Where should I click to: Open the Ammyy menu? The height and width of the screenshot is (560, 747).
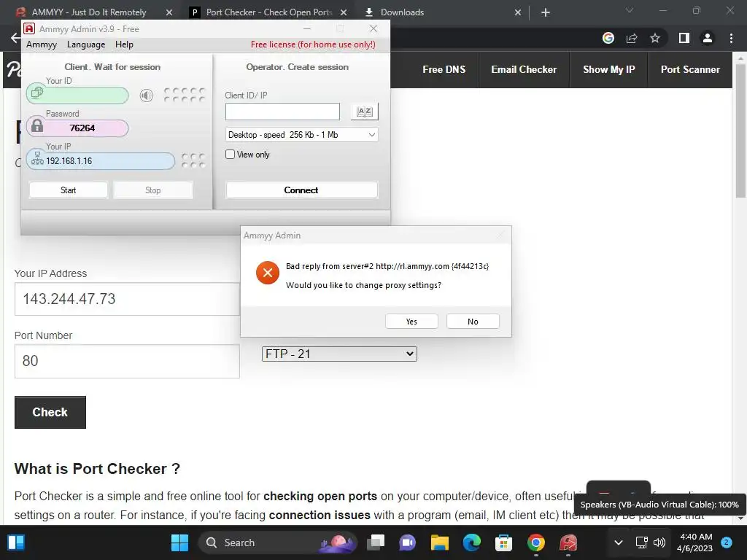tap(42, 44)
